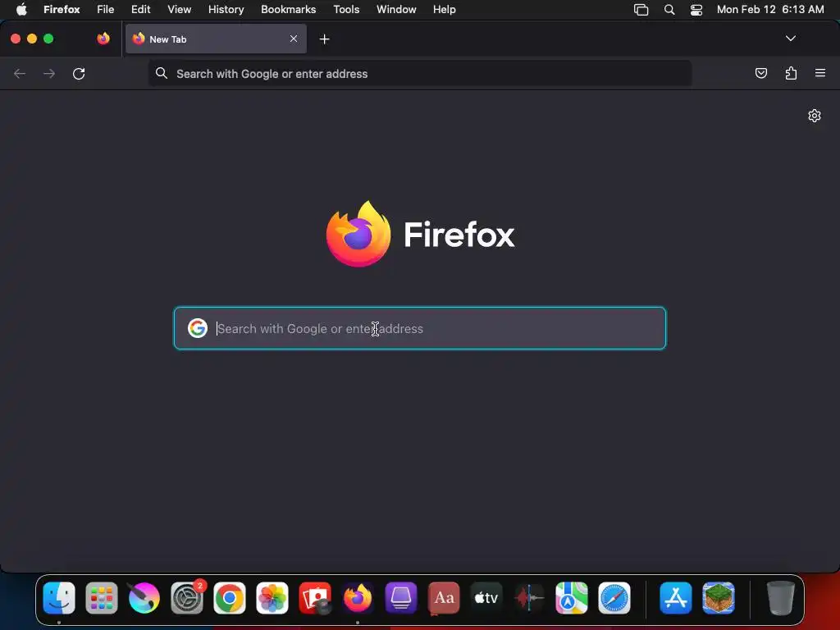Open Photo Booth from the Dock
This screenshot has height=630, width=840.
pos(315,598)
